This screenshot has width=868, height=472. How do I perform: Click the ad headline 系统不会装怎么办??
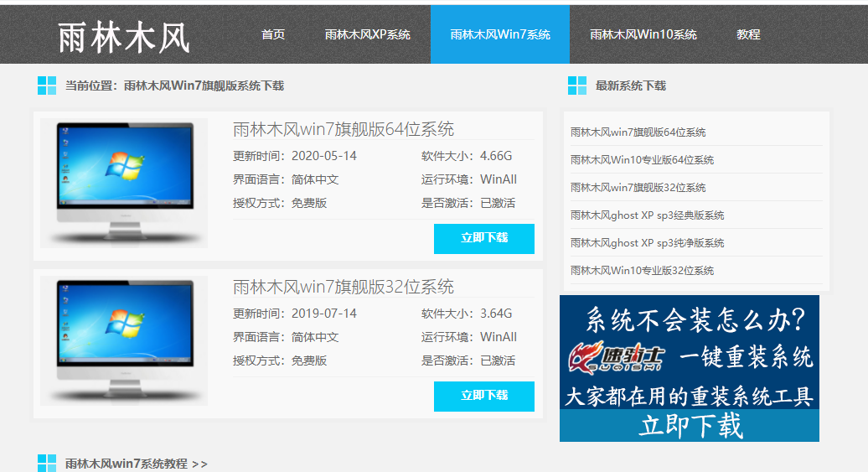point(695,319)
